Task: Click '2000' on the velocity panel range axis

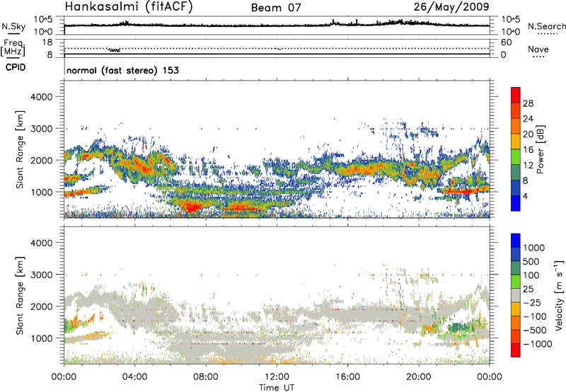Action: pyautogui.click(x=42, y=306)
